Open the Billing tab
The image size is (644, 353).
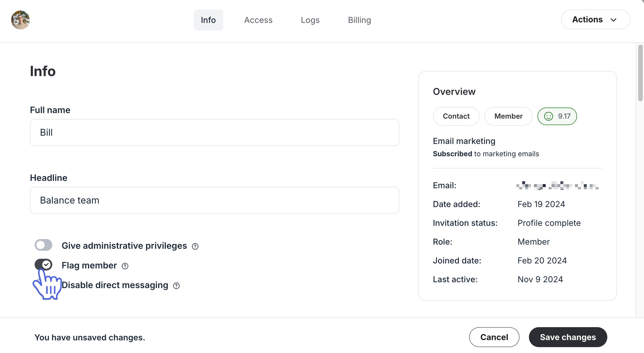360,20
